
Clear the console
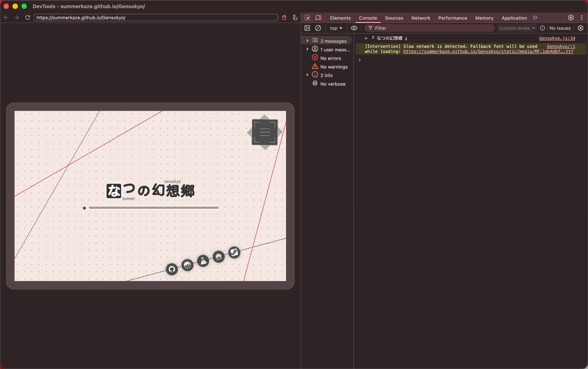coord(318,28)
